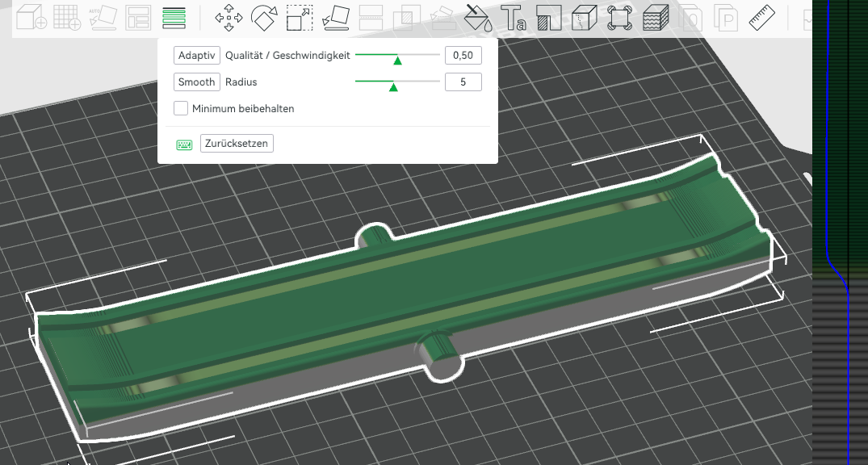Enable the Minimum beibehalten checkbox
This screenshot has height=465, width=868.
pos(181,108)
